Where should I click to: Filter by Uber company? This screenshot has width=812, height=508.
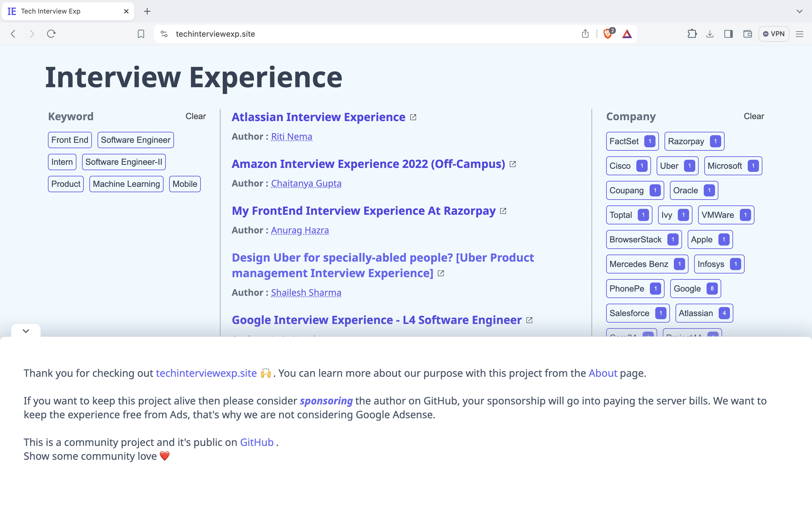pos(677,166)
